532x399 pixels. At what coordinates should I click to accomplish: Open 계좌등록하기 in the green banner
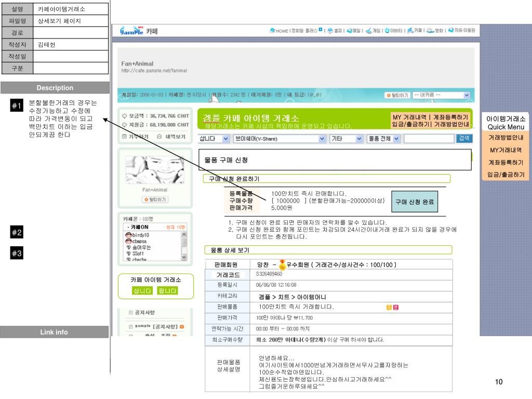450,117
